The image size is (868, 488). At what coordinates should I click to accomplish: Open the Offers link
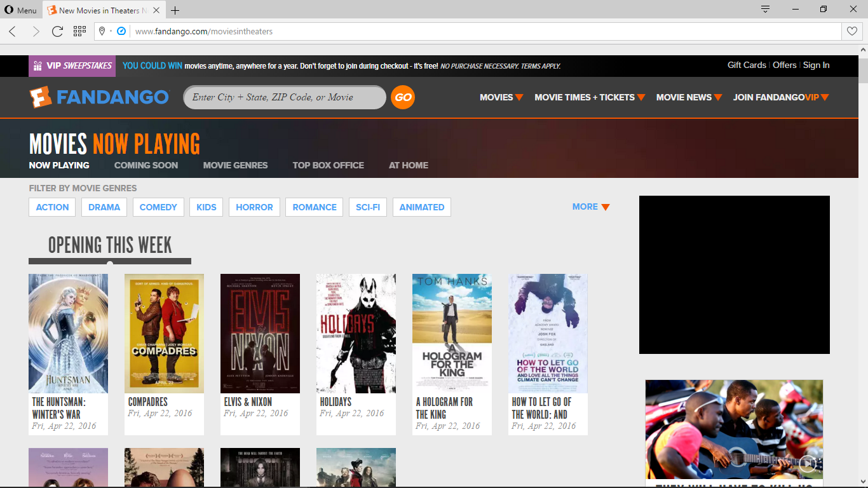[x=785, y=65]
